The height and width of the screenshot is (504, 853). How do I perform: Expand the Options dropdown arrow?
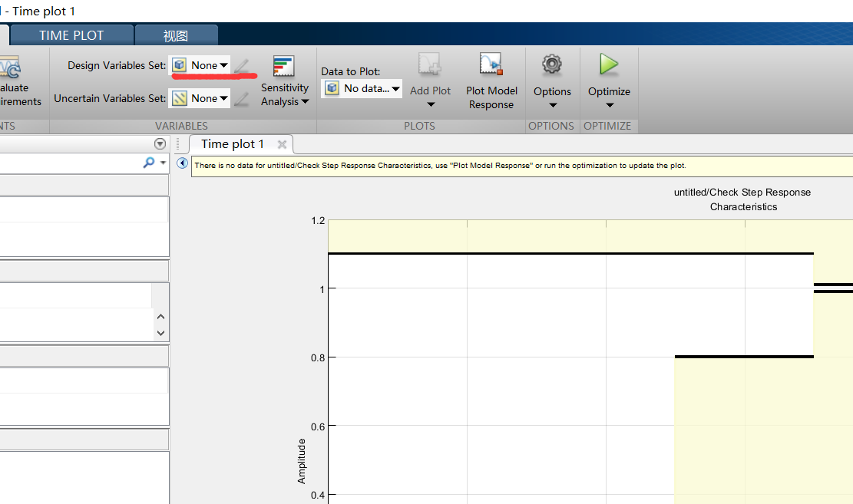553,105
